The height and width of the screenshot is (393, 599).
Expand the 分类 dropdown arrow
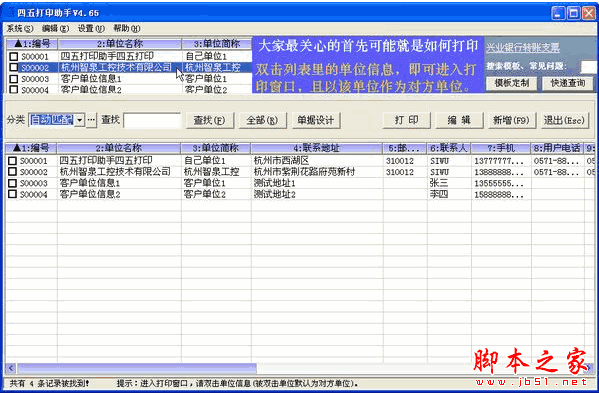79,120
